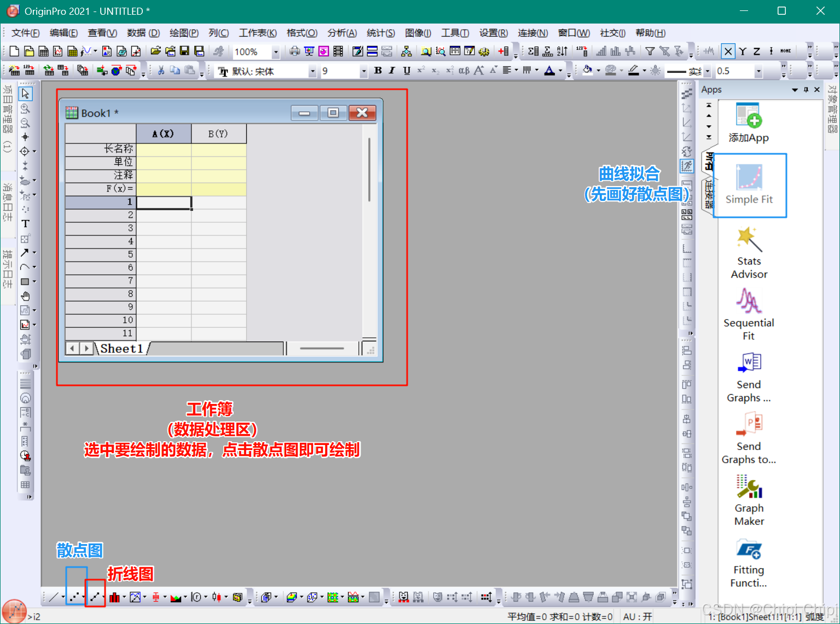The height and width of the screenshot is (624, 840).
Task: Open the Simple Fit app
Action: (x=749, y=185)
